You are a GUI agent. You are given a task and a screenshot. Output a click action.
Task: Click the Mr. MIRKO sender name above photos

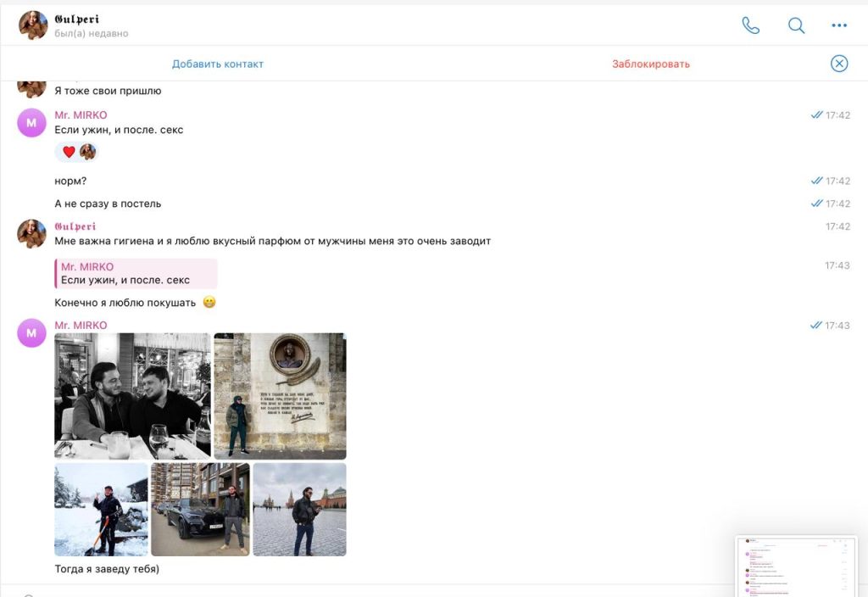click(x=81, y=326)
